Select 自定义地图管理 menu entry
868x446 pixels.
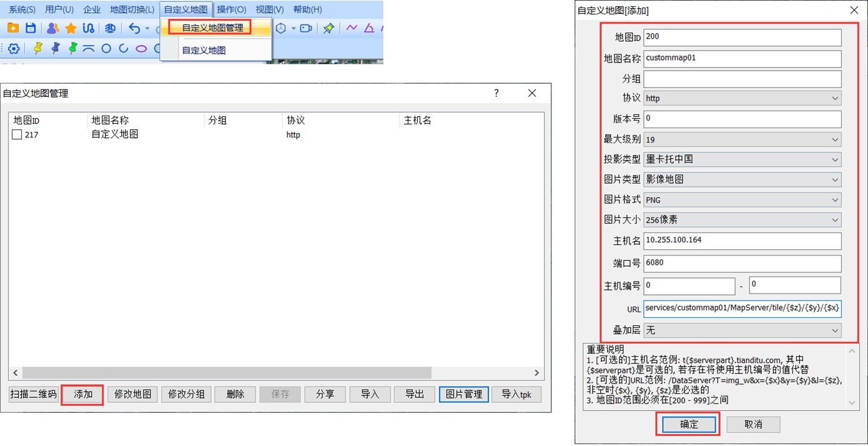tap(212, 27)
